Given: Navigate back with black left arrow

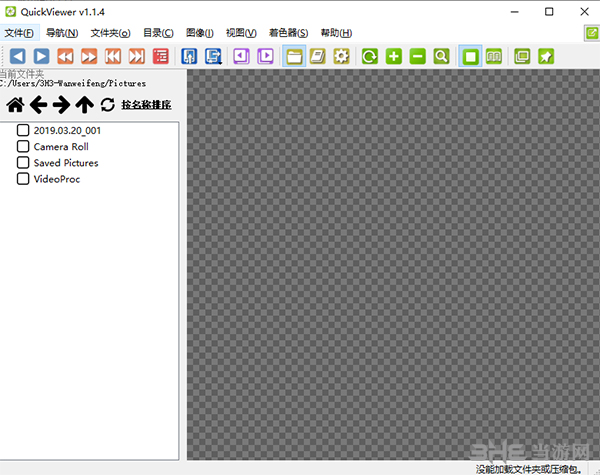Looking at the screenshot, I should coord(38,105).
